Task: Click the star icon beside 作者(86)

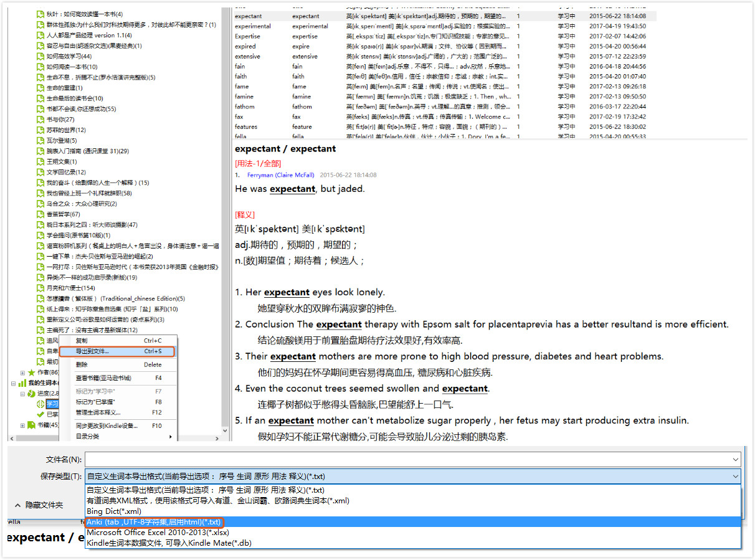Action: (32, 373)
